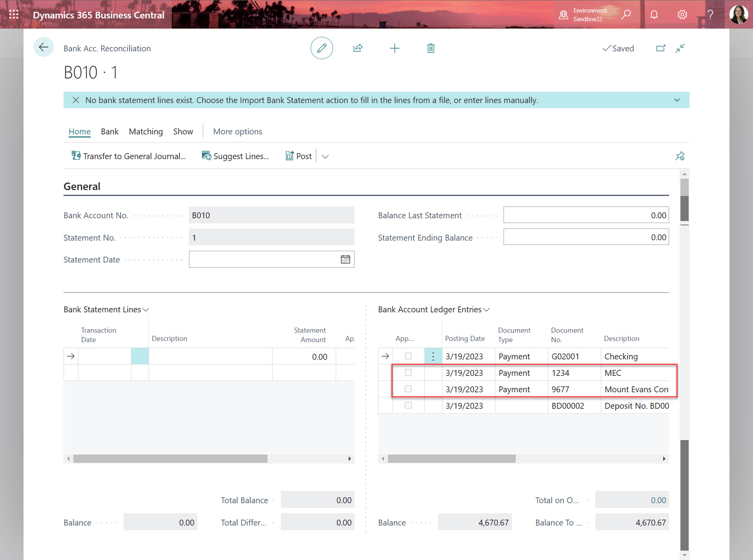Open the Bank menu tab
753x560 pixels.
point(109,132)
